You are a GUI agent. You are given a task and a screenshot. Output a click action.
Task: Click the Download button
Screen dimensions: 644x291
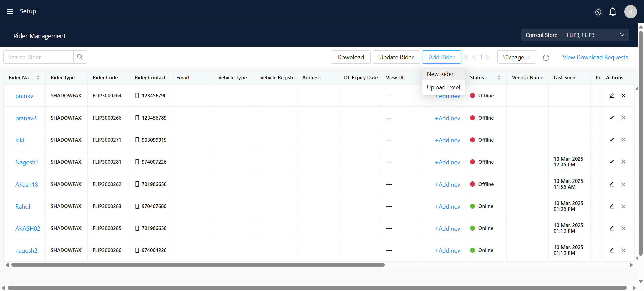pyautogui.click(x=351, y=57)
